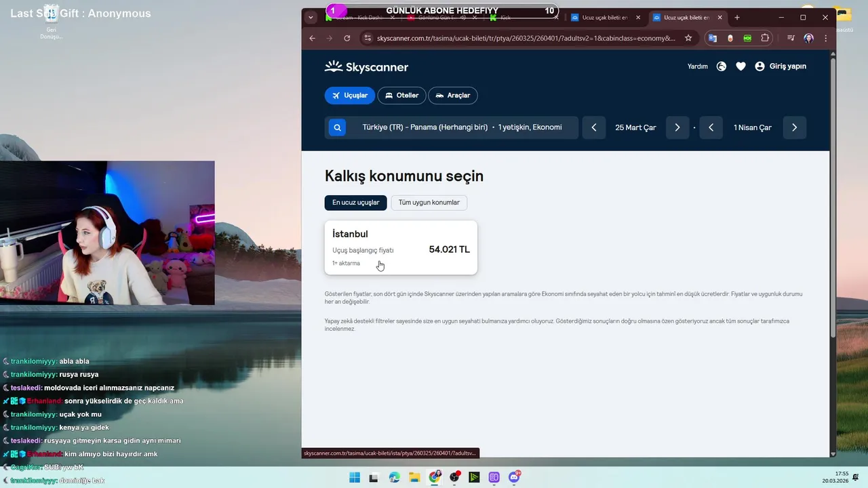Click Chrome forward navigation arrow
The width and height of the screenshot is (868, 488).
coord(330,38)
